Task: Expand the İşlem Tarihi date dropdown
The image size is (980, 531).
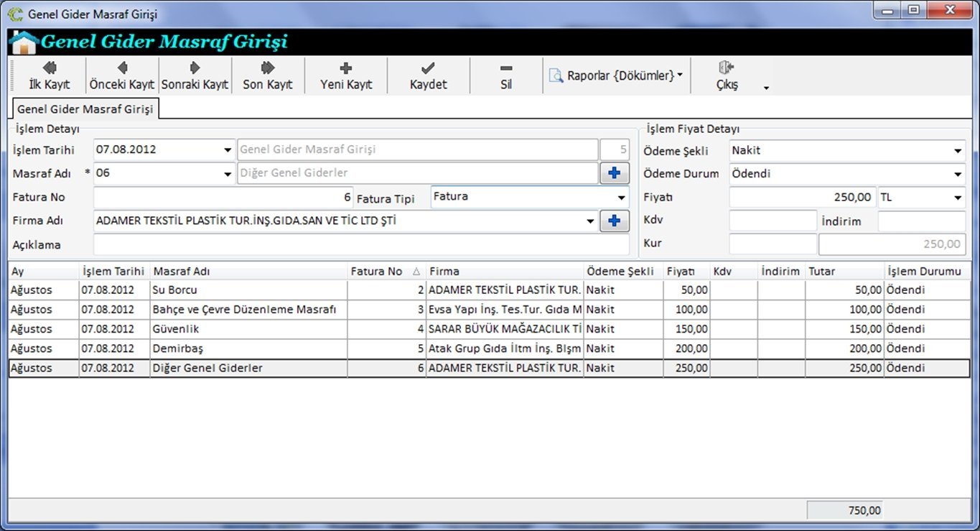Action: tap(227, 150)
